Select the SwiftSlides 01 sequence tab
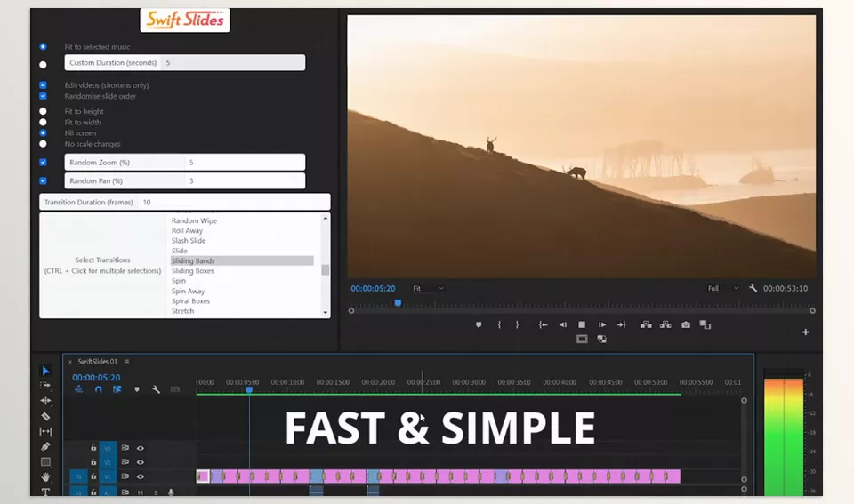Viewport: 854px width, 504px height. point(97,362)
